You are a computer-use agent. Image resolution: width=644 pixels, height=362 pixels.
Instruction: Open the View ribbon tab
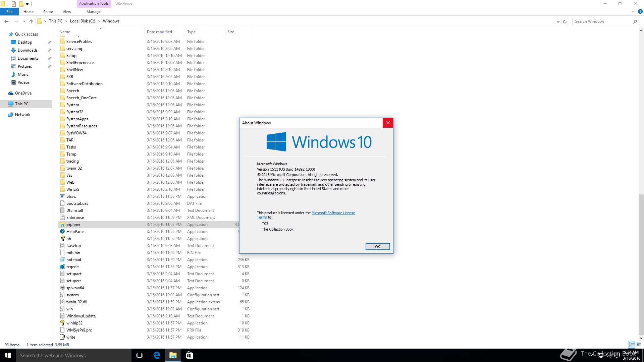pyautogui.click(x=67, y=12)
